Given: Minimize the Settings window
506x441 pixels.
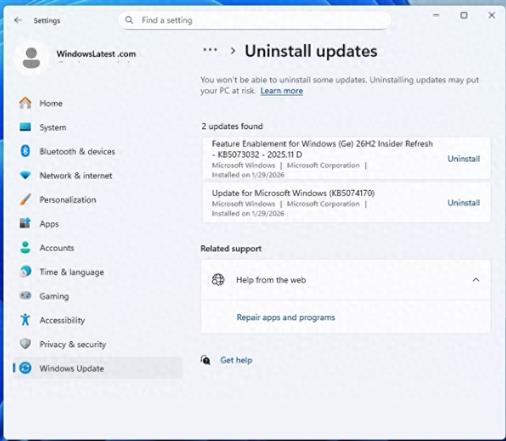Looking at the screenshot, I should [x=436, y=15].
